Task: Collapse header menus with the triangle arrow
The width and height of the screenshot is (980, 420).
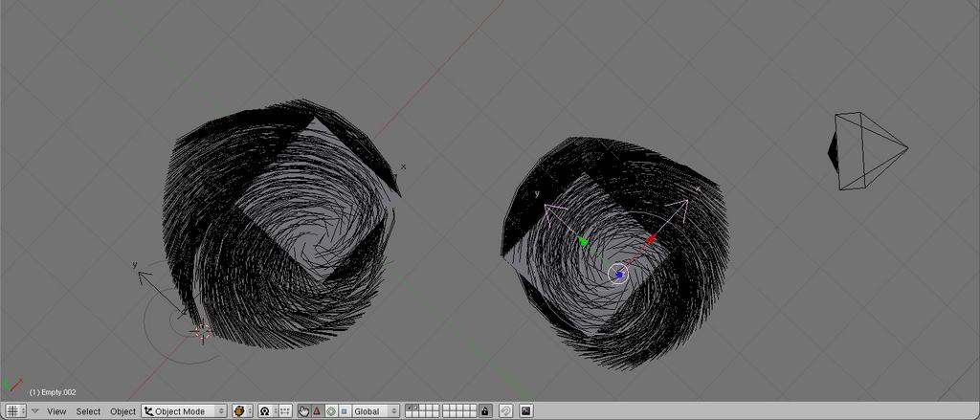Action: 34,410
